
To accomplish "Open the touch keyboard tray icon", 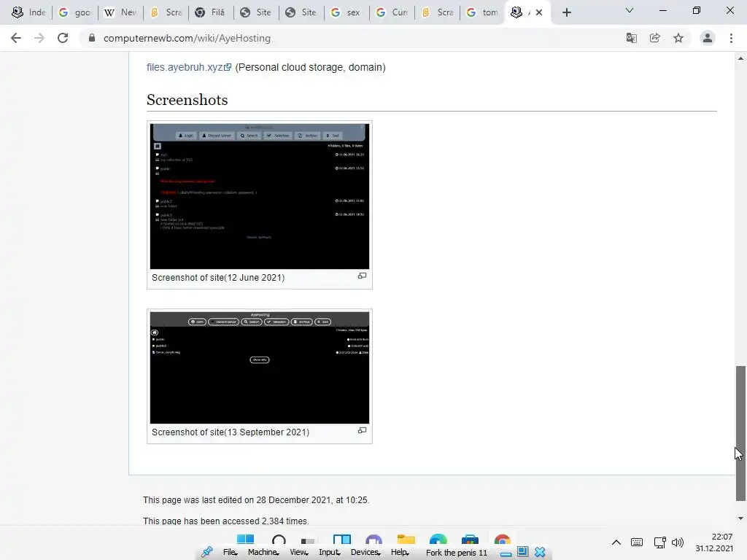I will pos(636,542).
